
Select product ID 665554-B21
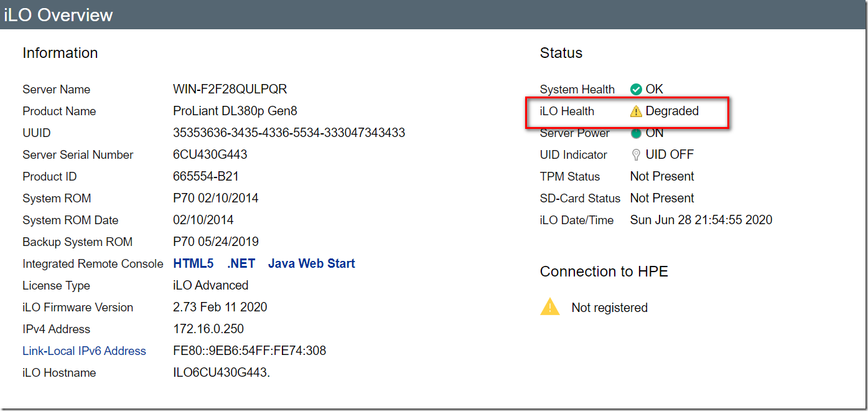(x=206, y=176)
